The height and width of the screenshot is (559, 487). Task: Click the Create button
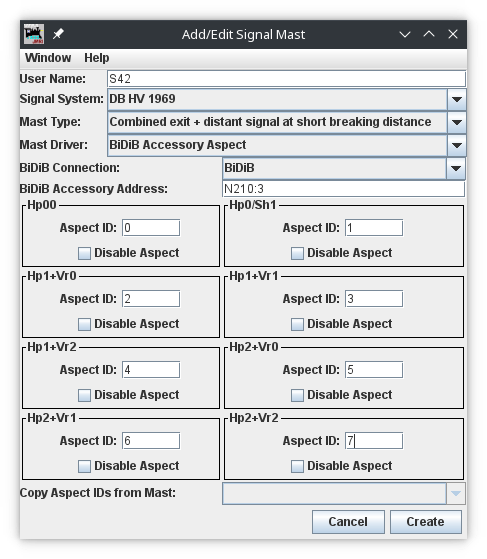pos(426,522)
